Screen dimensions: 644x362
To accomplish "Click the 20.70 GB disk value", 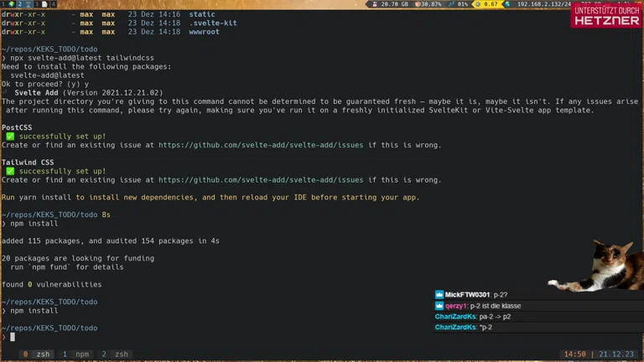I will (x=394, y=4).
